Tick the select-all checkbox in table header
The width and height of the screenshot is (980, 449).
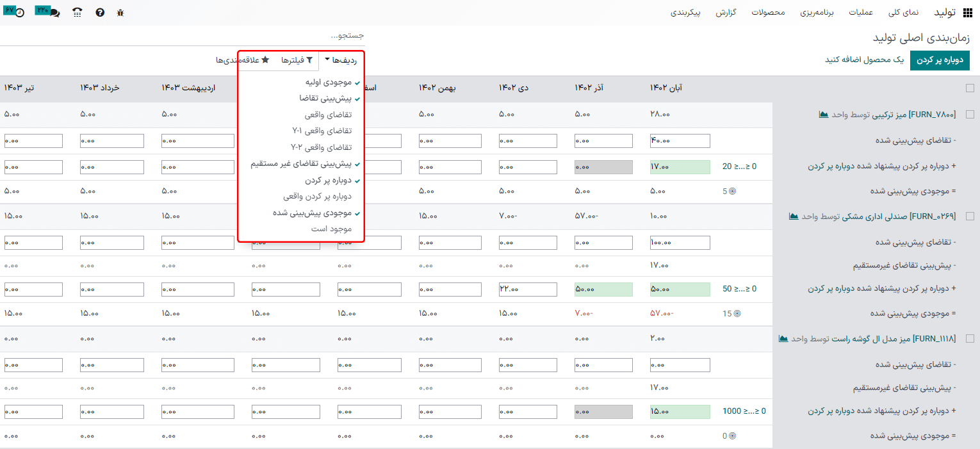click(970, 88)
